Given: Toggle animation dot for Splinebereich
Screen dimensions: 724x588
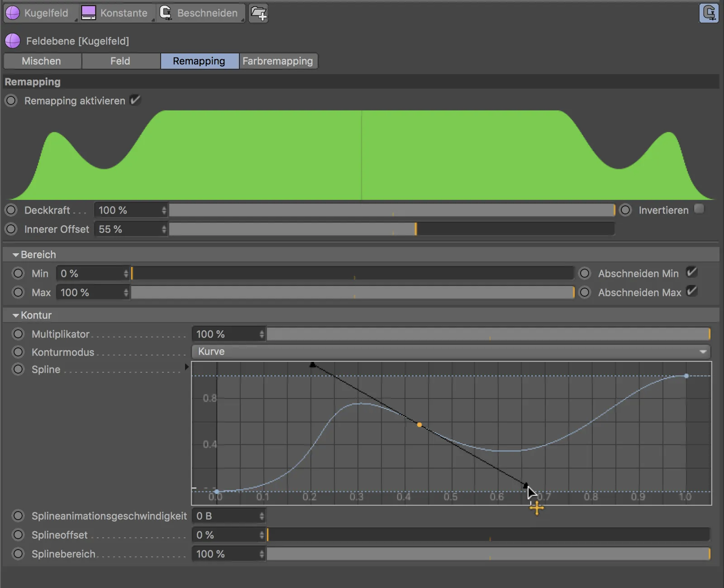Looking at the screenshot, I should click(x=18, y=554).
